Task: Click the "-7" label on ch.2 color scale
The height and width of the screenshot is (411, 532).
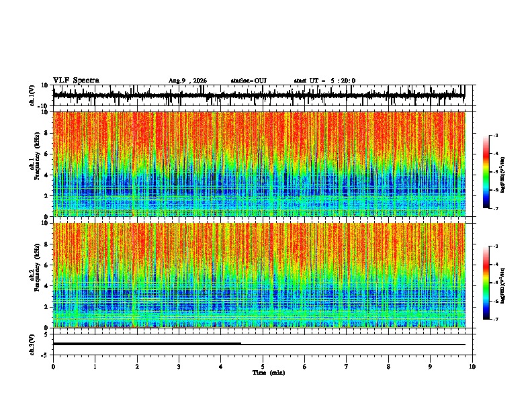Action: point(495,319)
